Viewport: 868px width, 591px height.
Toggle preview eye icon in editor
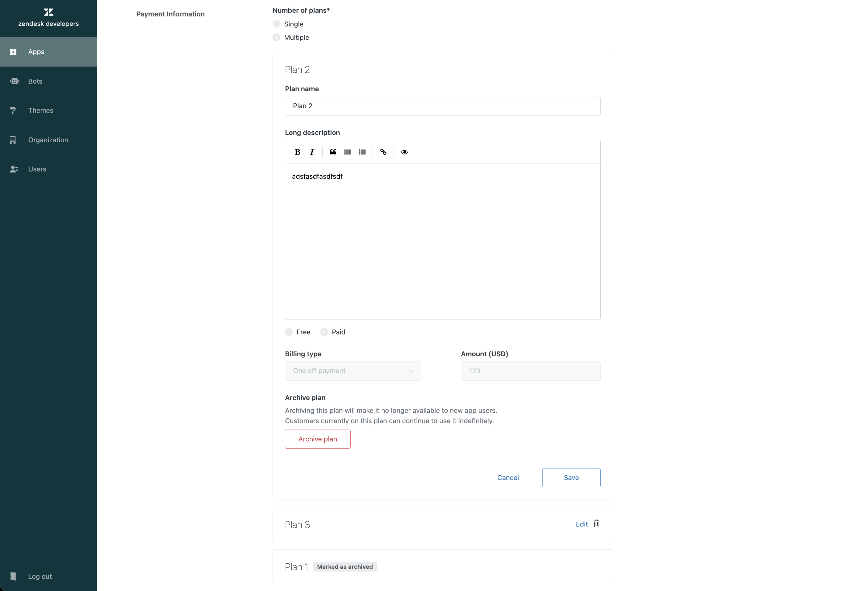404,152
